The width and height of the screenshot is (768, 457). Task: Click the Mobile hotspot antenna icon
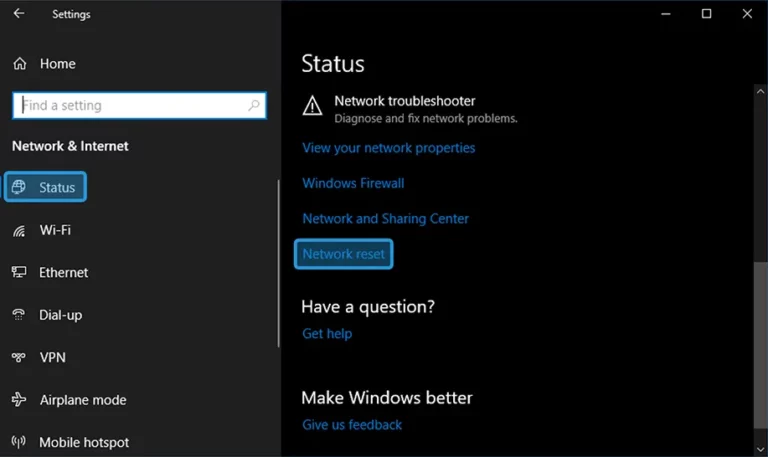[x=19, y=442]
